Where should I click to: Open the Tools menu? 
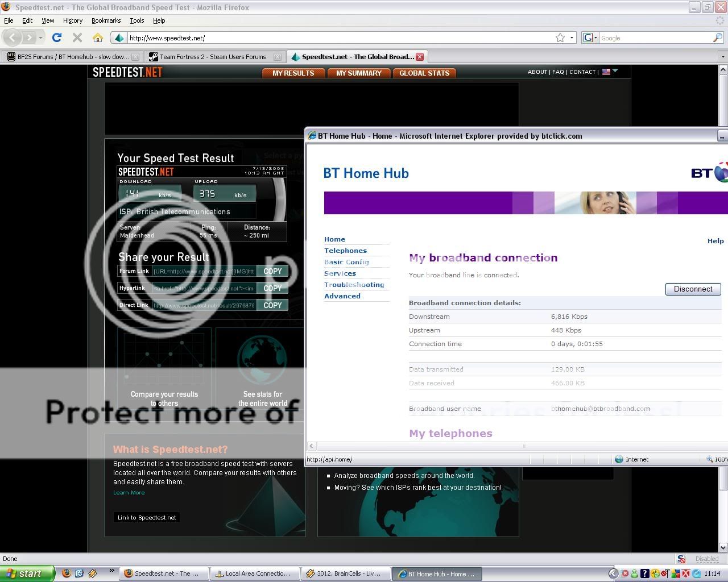[x=137, y=20]
